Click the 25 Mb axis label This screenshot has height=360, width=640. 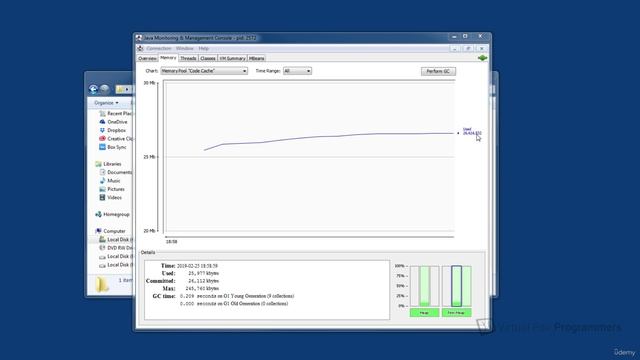[149, 157]
